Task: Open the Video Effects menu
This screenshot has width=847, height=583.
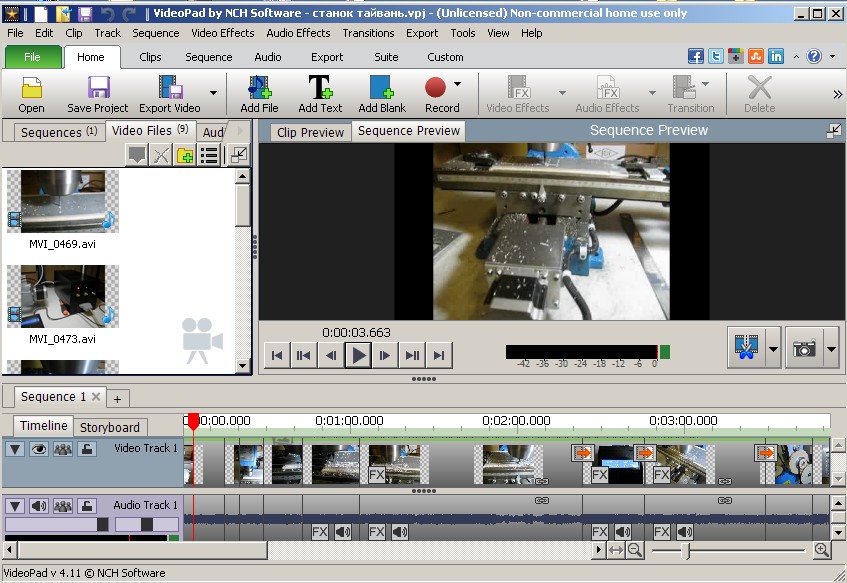Action: click(x=223, y=33)
